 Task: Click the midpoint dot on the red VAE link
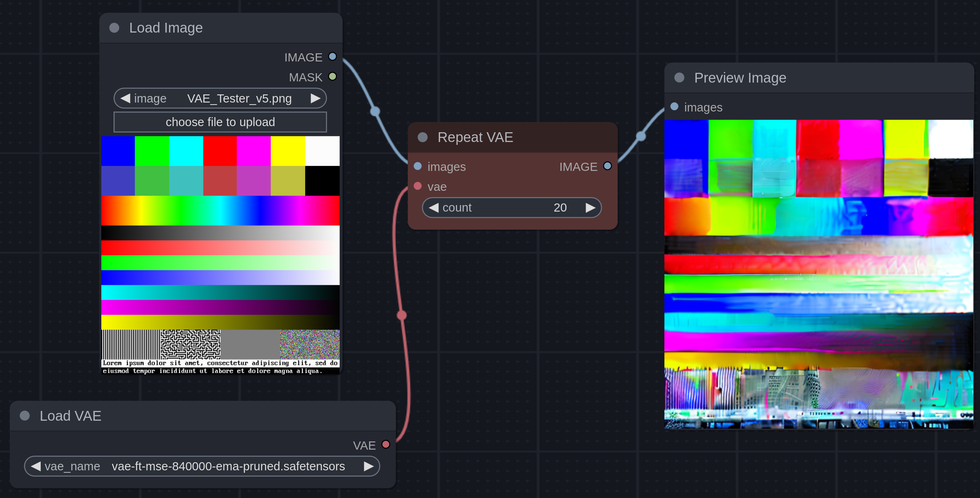pyautogui.click(x=402, y=315)
